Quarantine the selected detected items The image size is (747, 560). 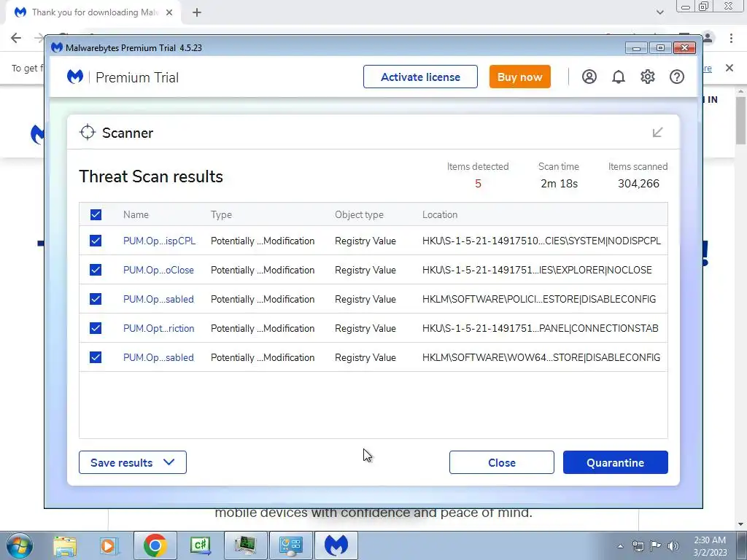615,462
